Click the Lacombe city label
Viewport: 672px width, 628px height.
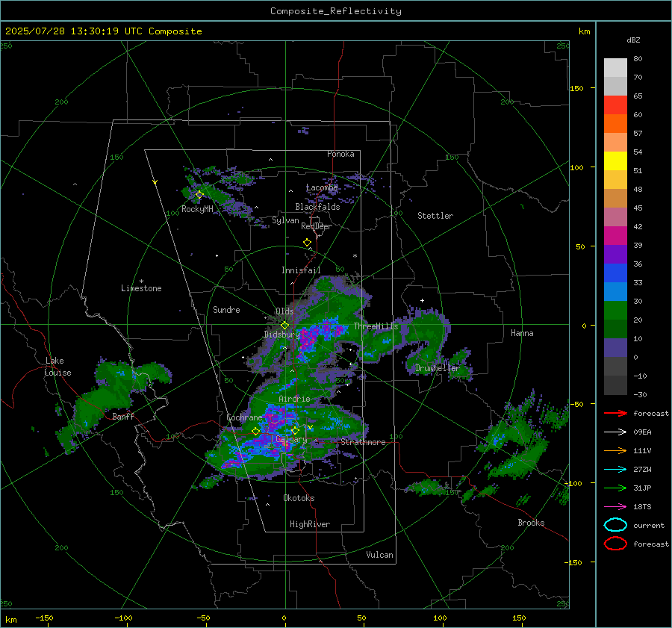point(322,187)
